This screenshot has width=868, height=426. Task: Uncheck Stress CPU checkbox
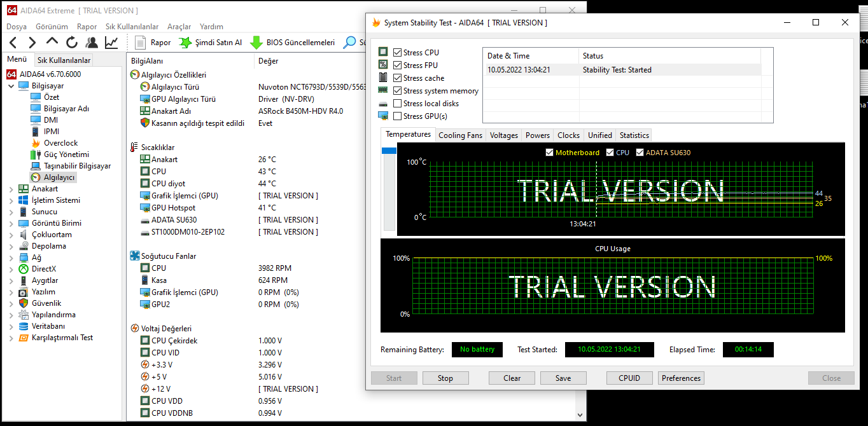coord(398,52)
